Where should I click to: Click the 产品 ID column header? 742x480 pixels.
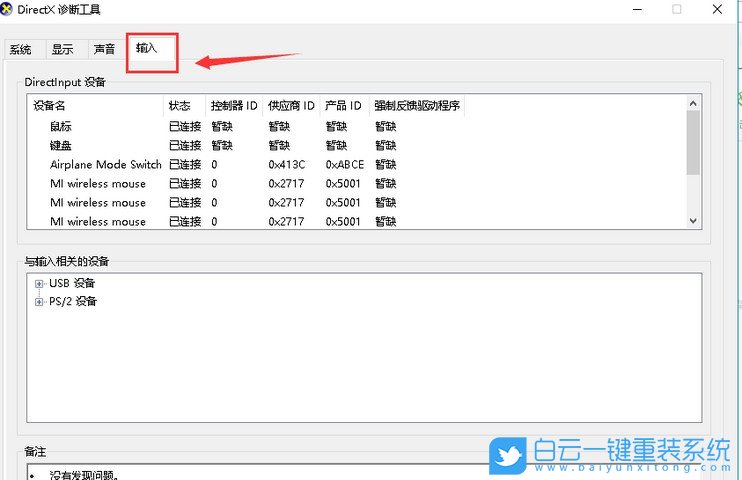coord(343,106)
